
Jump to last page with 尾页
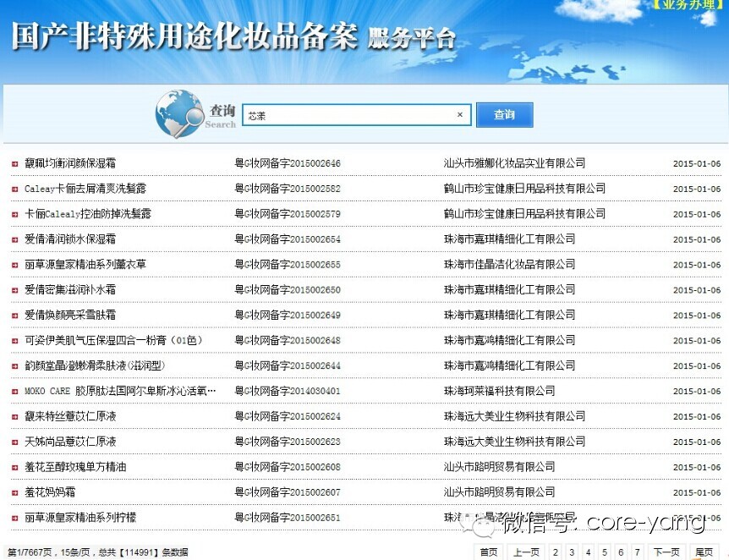(704, 552)
